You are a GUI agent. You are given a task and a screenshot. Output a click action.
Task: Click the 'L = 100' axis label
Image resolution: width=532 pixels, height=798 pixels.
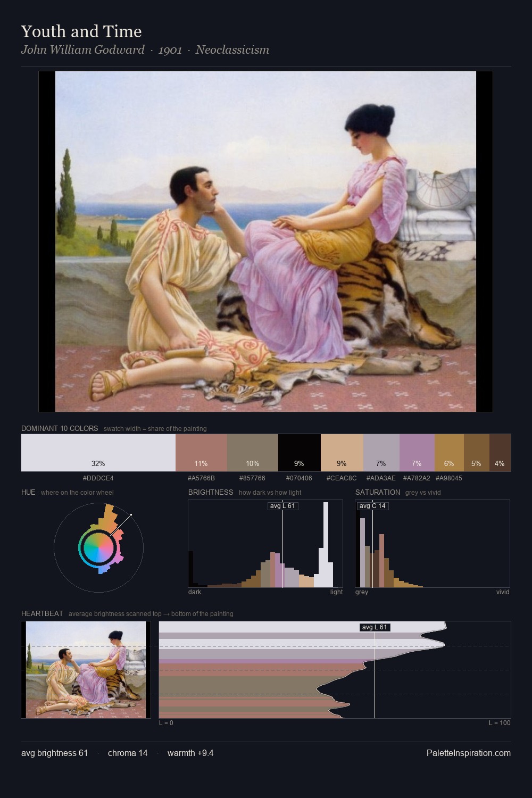[x=500, y=723]
